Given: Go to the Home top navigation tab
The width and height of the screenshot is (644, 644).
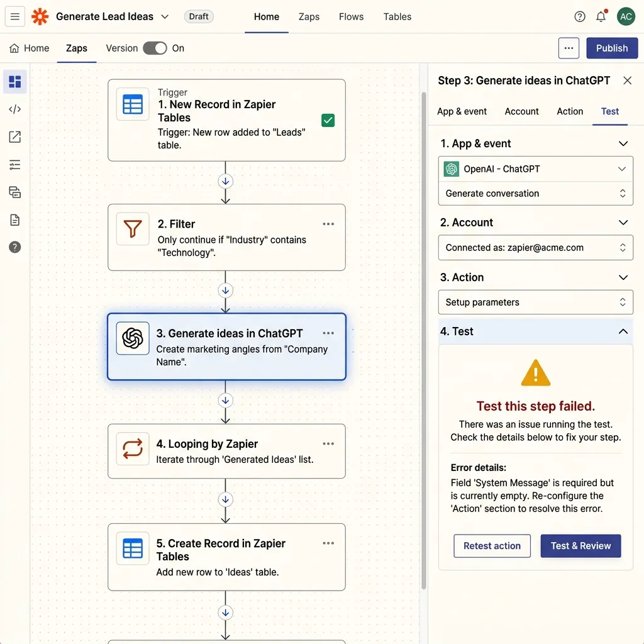Looking at the screenshot, I should tap(267, 17).
